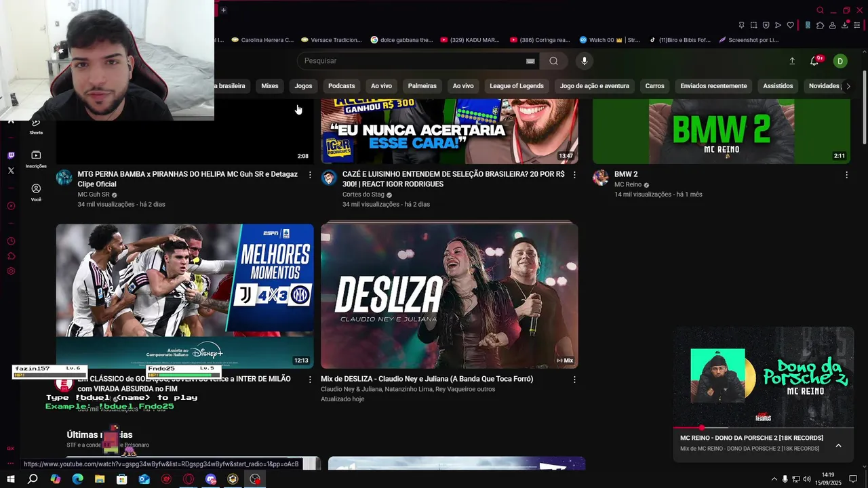Open options menu for Mix de DESLIZA
This screenshot has height=488, width=868.
[x=574, y=380]
